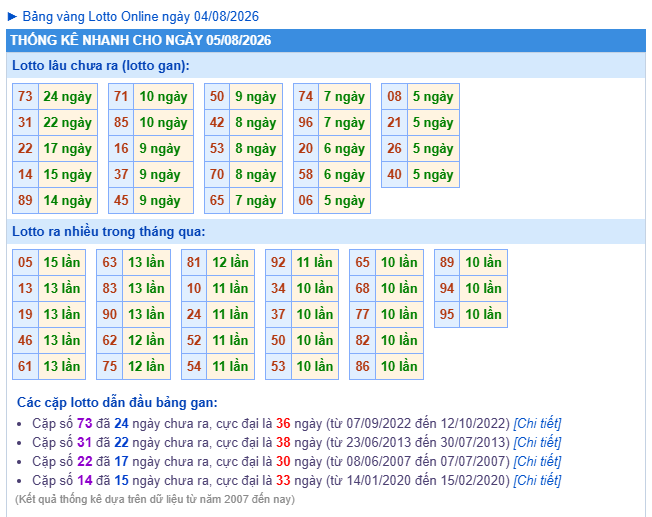Click the header Thống kê nhanh cho ngày 05/08/2026

pos(326,40)
